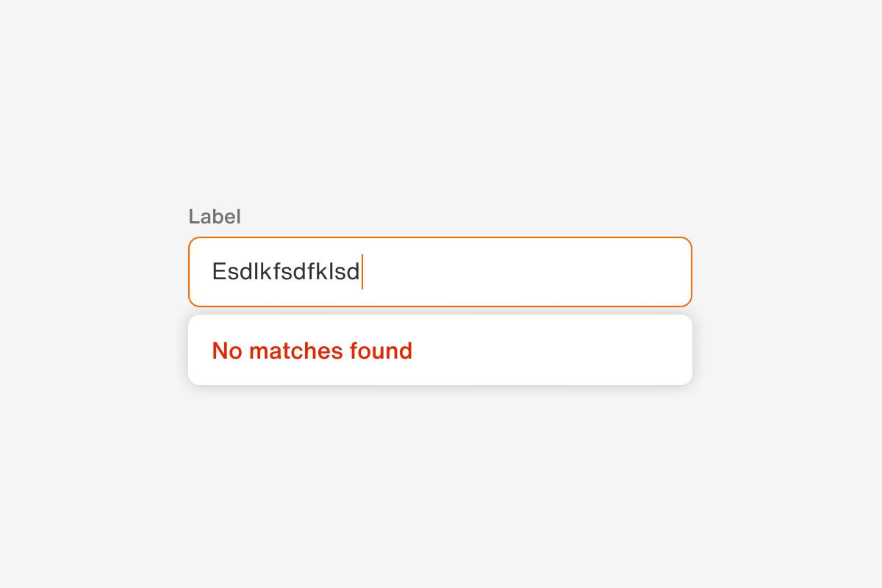Click below the input on the dropdown area
The image size is (882, 588).
pyautogui.click(x=440, y=349)
